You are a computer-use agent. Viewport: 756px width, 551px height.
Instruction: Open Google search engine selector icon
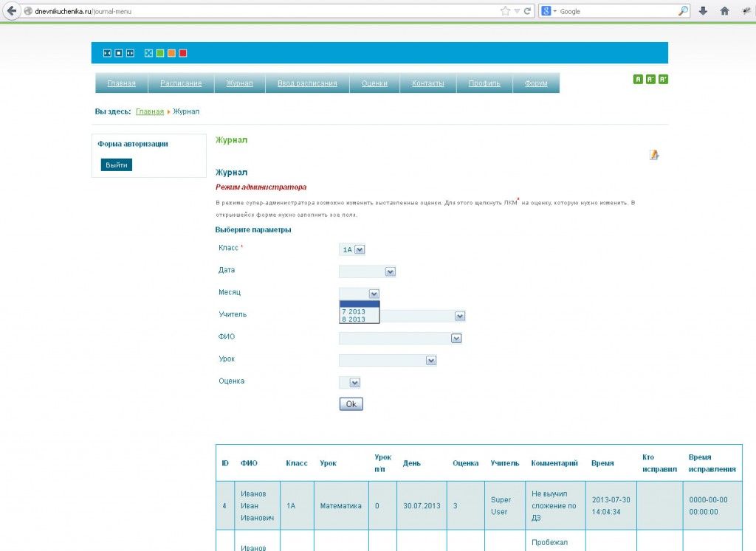click(x=549, y=11)
